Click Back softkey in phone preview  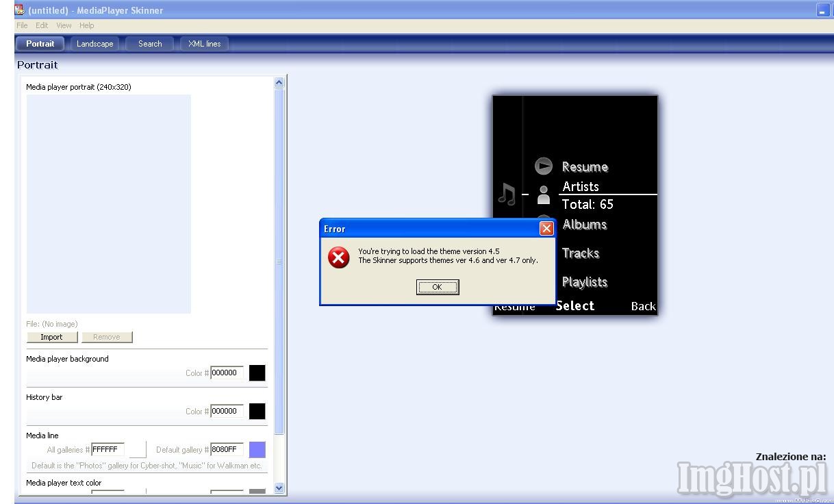coord(643,306)
